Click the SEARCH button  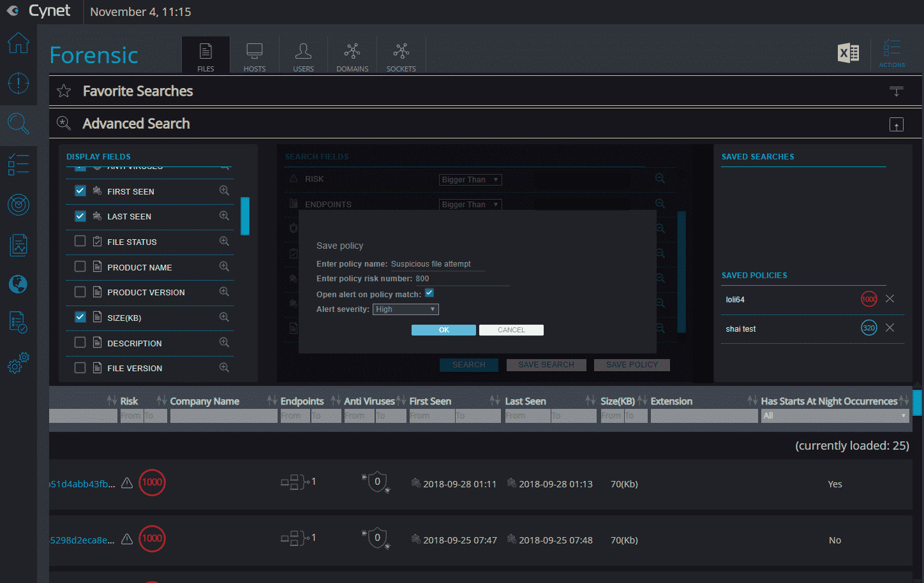469,365
